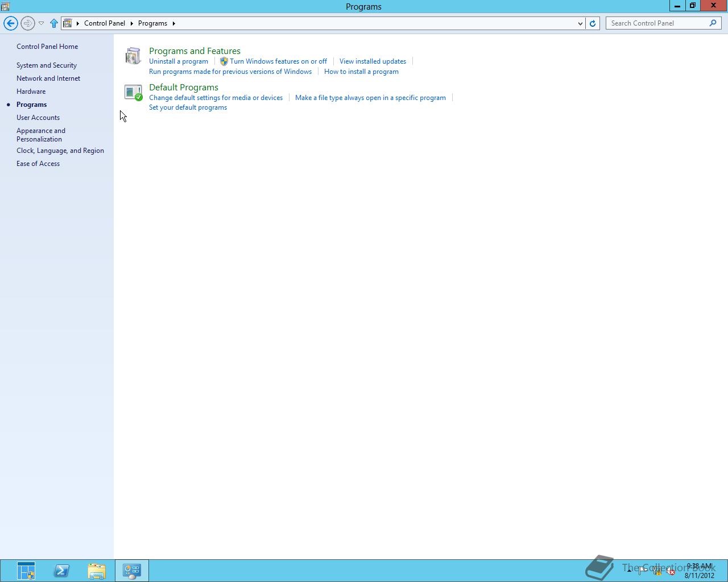Expand chevron after Programs breadcrumb
This screenshot has height=582, width=728.
click(173, 23)
